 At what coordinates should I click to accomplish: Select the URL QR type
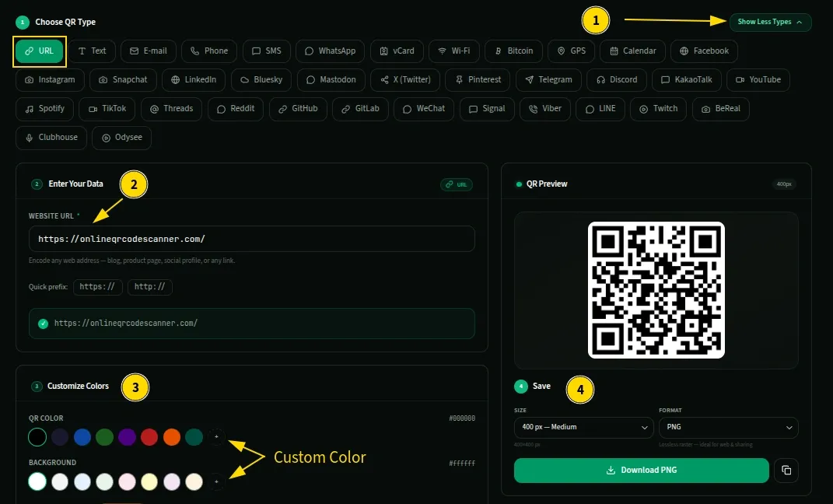click(40, 51)
